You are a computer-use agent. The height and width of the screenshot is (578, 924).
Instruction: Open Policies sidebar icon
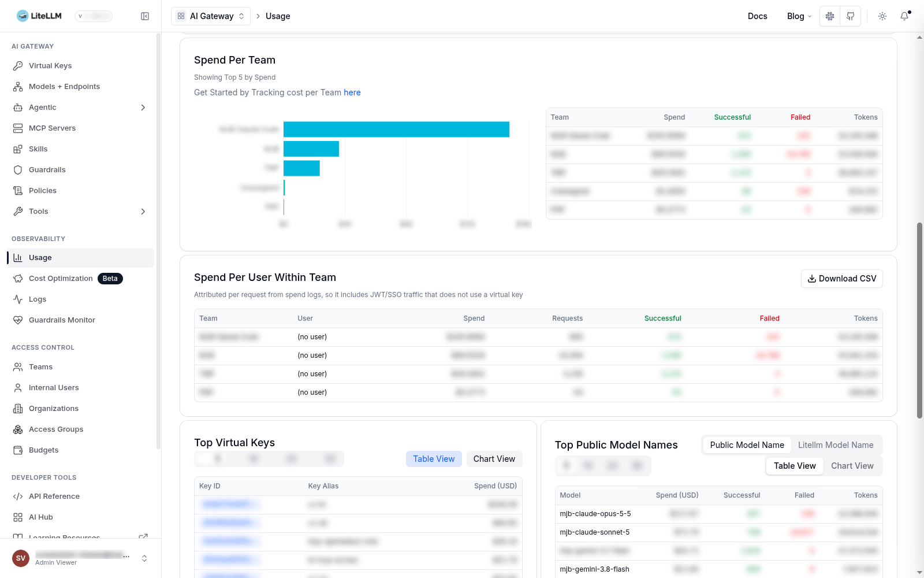(x=18, y=191)
